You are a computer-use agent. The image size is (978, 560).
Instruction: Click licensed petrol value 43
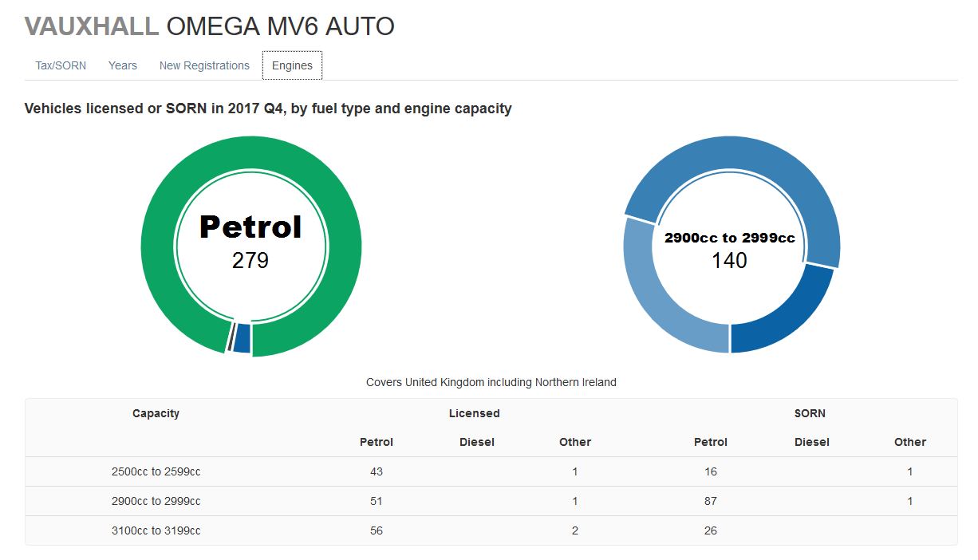pos(377,471)
